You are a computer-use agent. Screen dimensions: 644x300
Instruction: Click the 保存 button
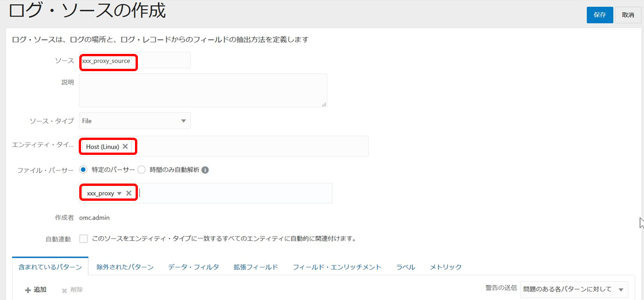(600, 15)
